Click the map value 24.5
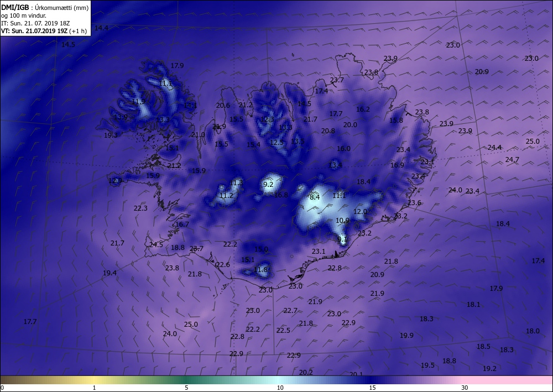The width and height of the screenshot is (553, 392). click(x=156, y=244)
